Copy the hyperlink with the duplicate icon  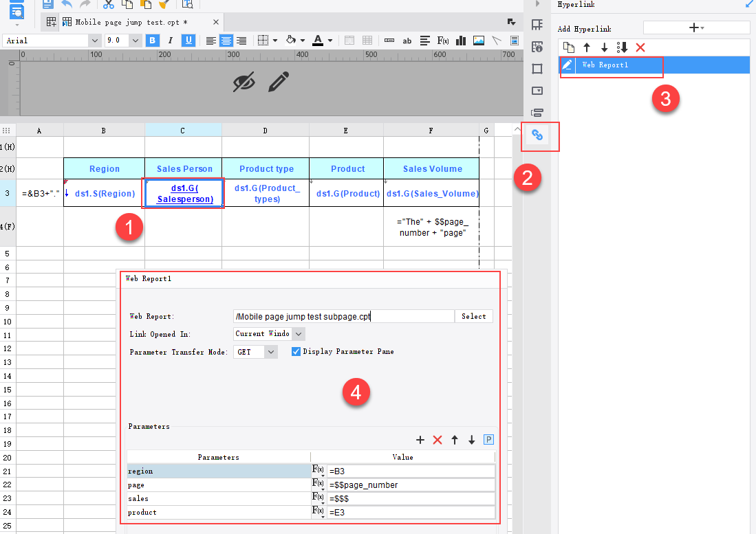[568, 47]
